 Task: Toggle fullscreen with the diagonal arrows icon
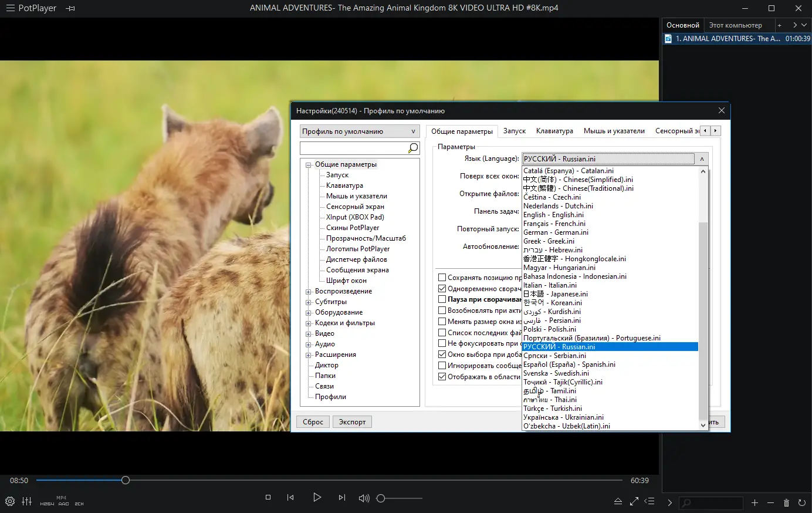point(634,502)
